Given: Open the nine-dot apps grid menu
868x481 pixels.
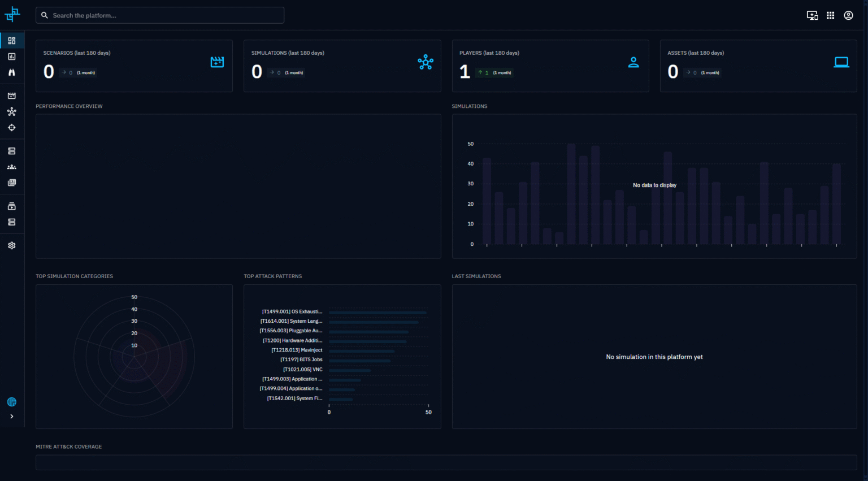Looking at the screenshot, I should (830, 16).
